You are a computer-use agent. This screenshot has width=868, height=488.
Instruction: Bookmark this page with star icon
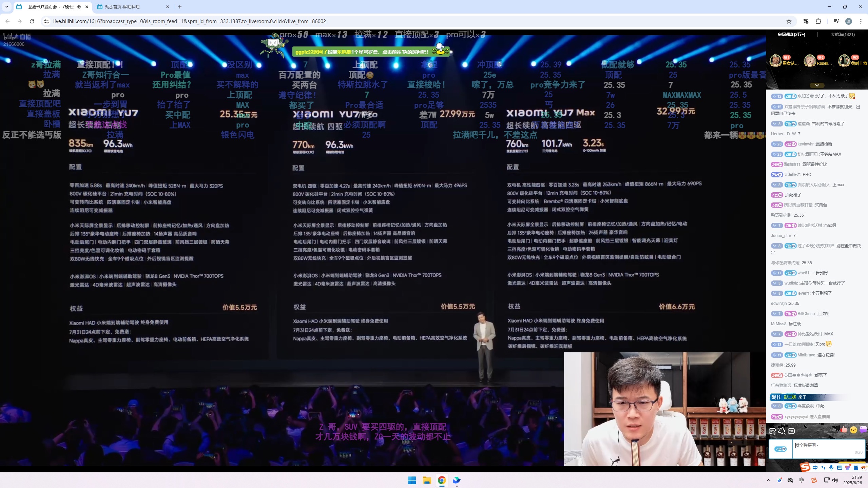(x=789, y=21)
